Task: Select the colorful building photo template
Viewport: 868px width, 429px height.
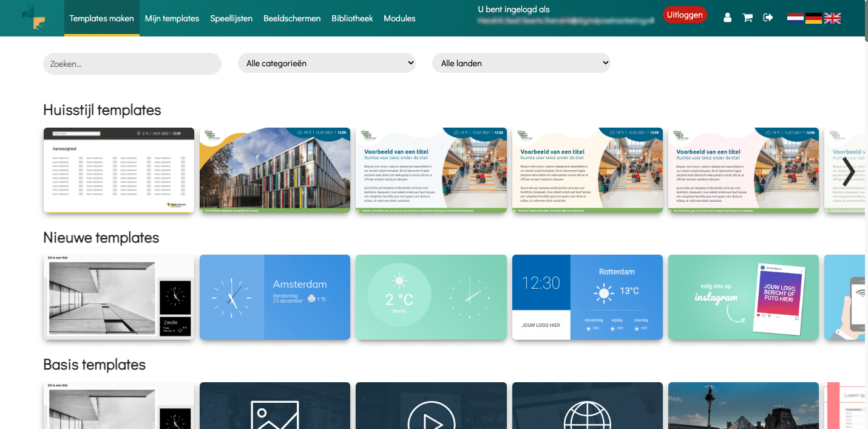Action: point(275,170)
